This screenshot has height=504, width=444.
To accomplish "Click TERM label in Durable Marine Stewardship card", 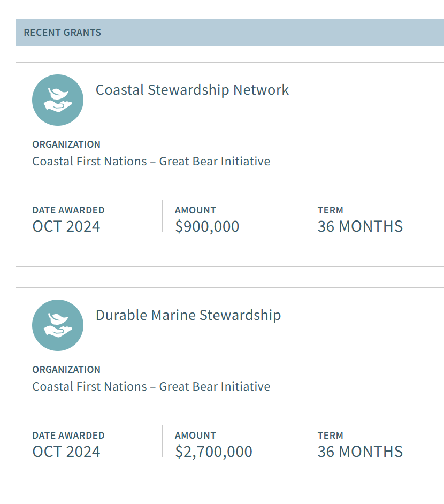I will click(330, 436).
